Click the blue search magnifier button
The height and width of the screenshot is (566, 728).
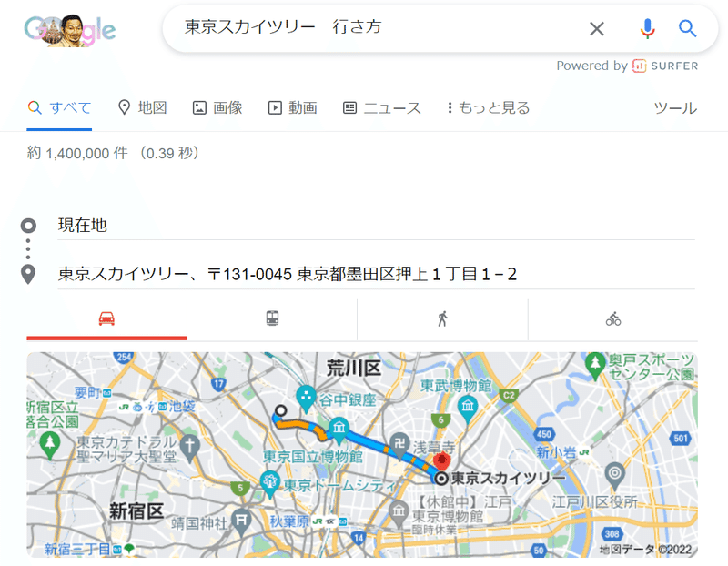pyautogui.click(x=687, y=29)
